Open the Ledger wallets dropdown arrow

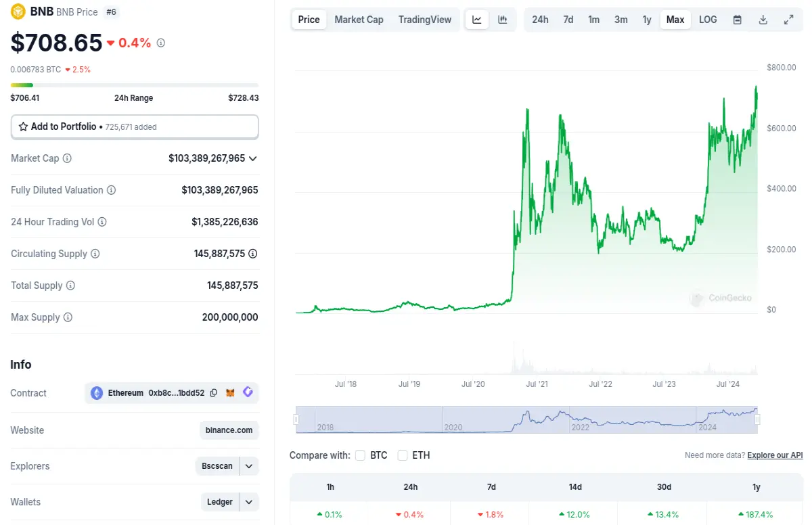coord(249,502)
